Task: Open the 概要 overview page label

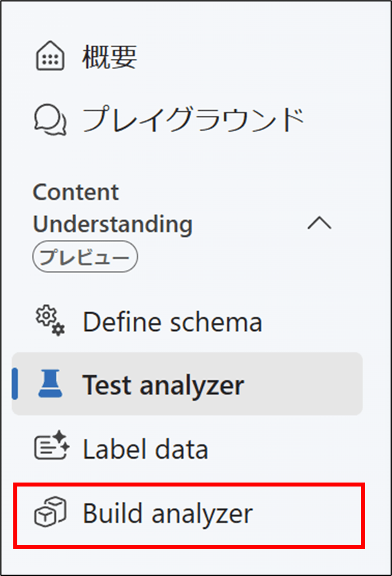Action: 110,56
